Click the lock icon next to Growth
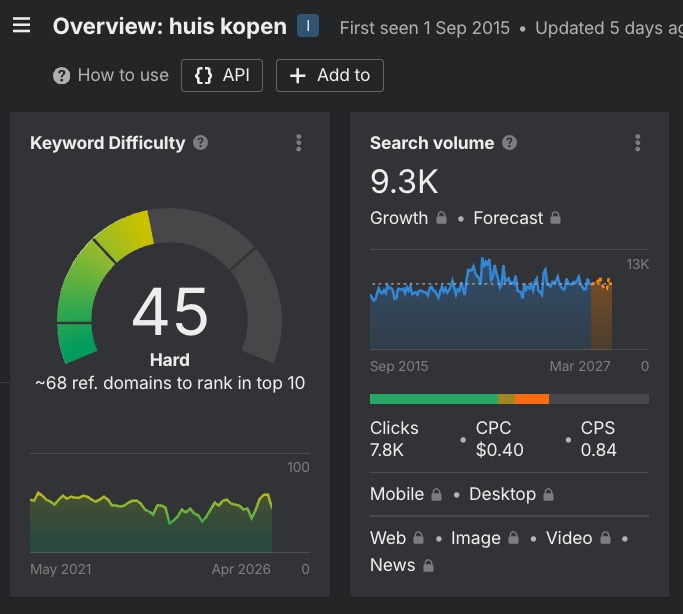 coord(441,217)
